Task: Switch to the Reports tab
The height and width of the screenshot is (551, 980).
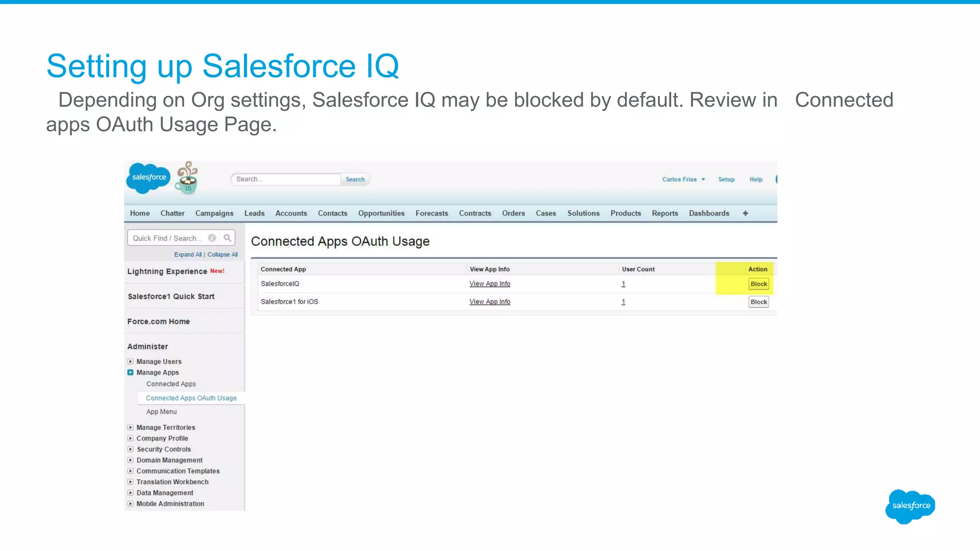Action: (665, 213)
